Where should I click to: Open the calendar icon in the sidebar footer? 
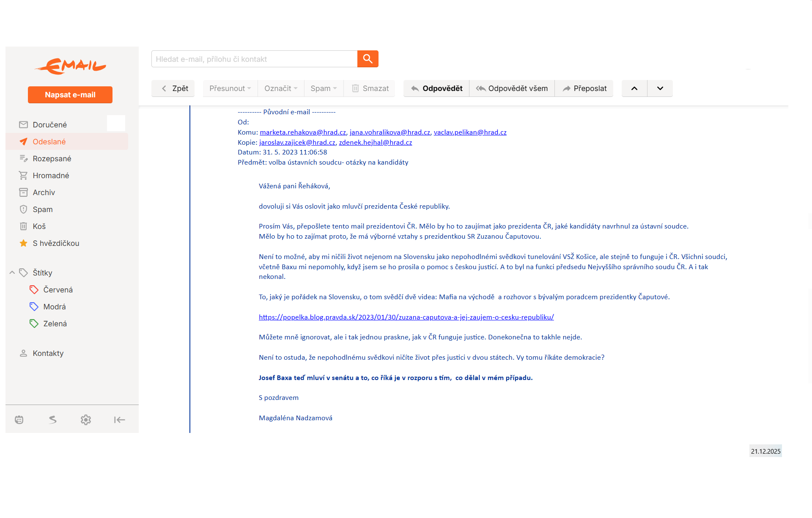(19, 420)
